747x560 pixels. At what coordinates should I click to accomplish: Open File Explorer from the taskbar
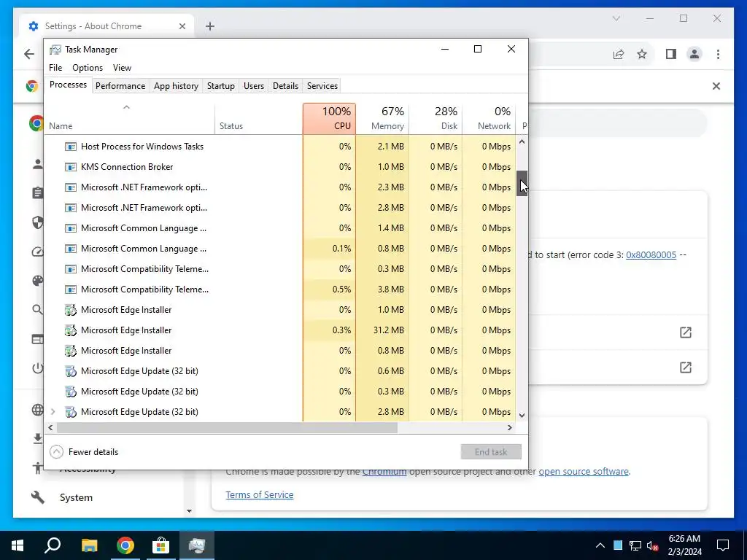pyautogui.click(x=89, y=545)
